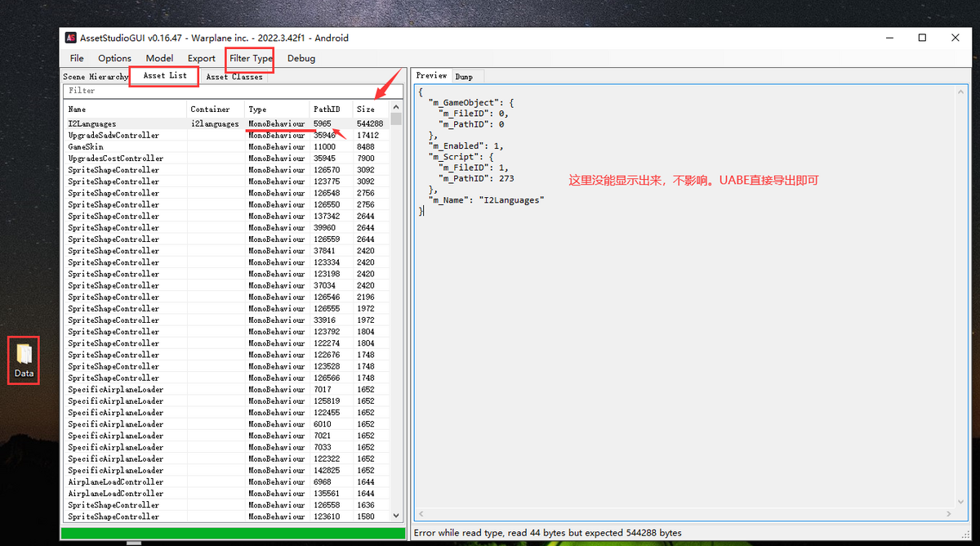Click the "m_PathID": 273 line in preview

pyautogui.click(x=476, y=178)
